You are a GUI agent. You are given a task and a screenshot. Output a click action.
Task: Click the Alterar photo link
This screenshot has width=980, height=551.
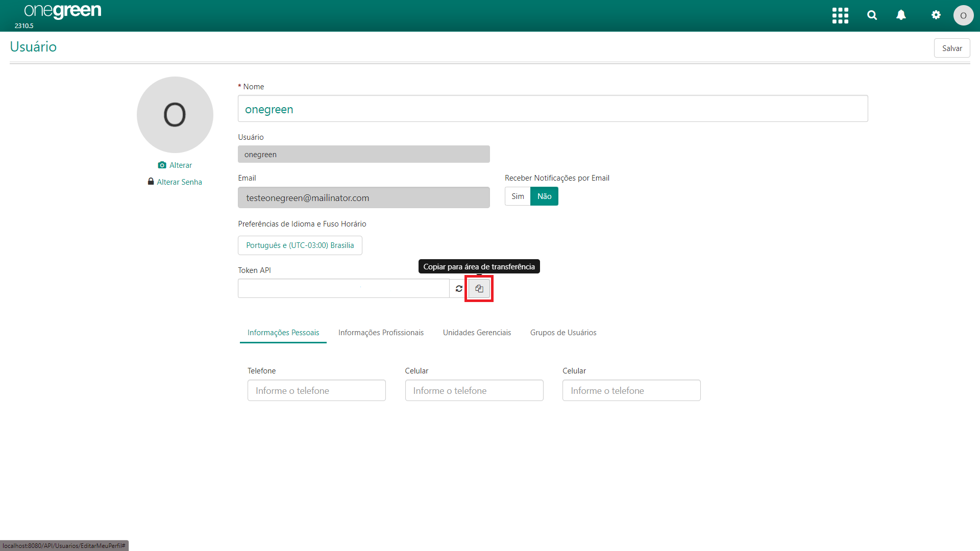[x=175, y=165]
